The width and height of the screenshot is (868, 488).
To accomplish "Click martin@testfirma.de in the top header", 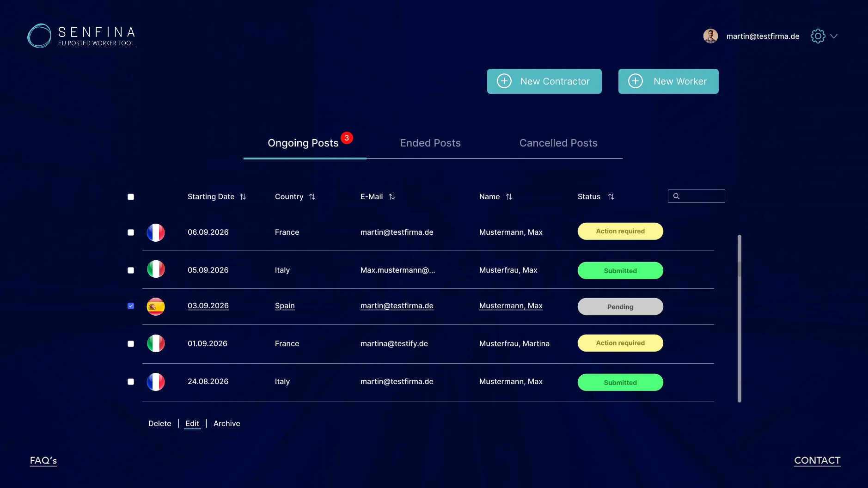I will click(x=763, y=37).
